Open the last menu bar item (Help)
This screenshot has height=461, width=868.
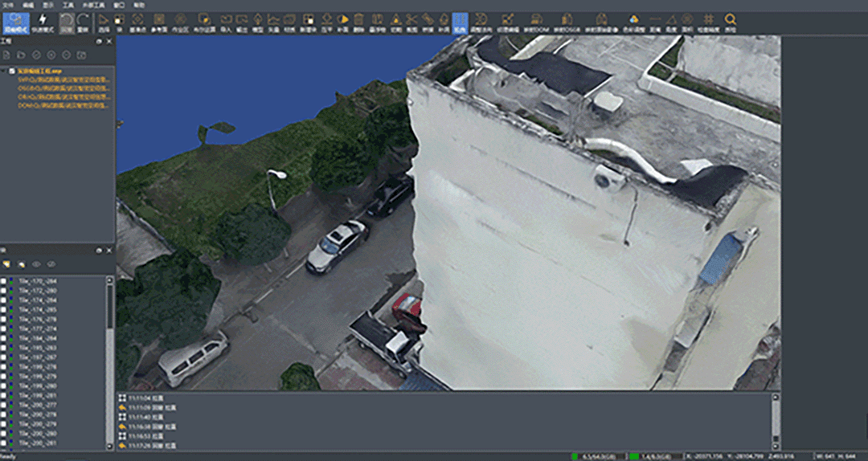pyautogui.click(x=139, y=5)
